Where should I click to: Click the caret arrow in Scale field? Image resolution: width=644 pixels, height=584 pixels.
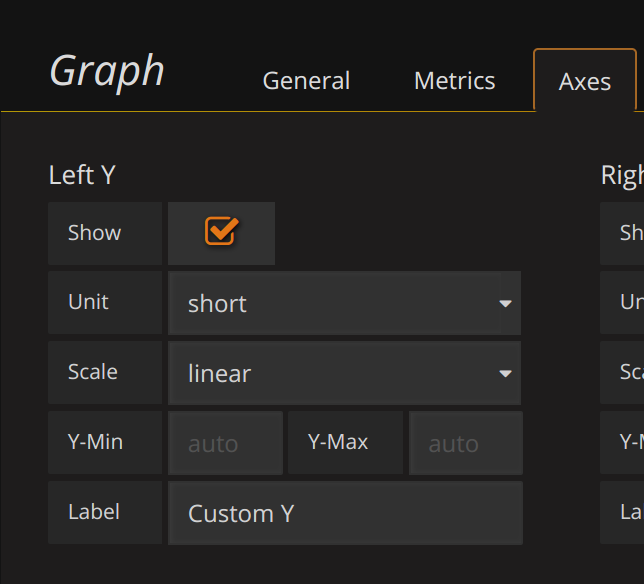click(505, 374)
